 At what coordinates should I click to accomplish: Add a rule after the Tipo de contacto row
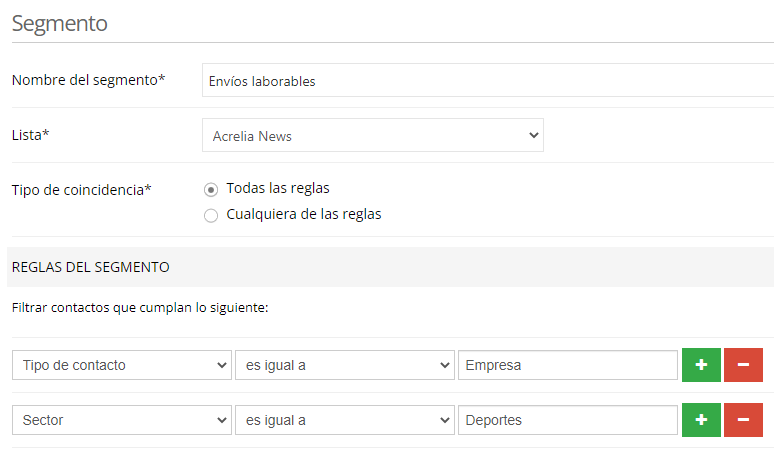701,365
